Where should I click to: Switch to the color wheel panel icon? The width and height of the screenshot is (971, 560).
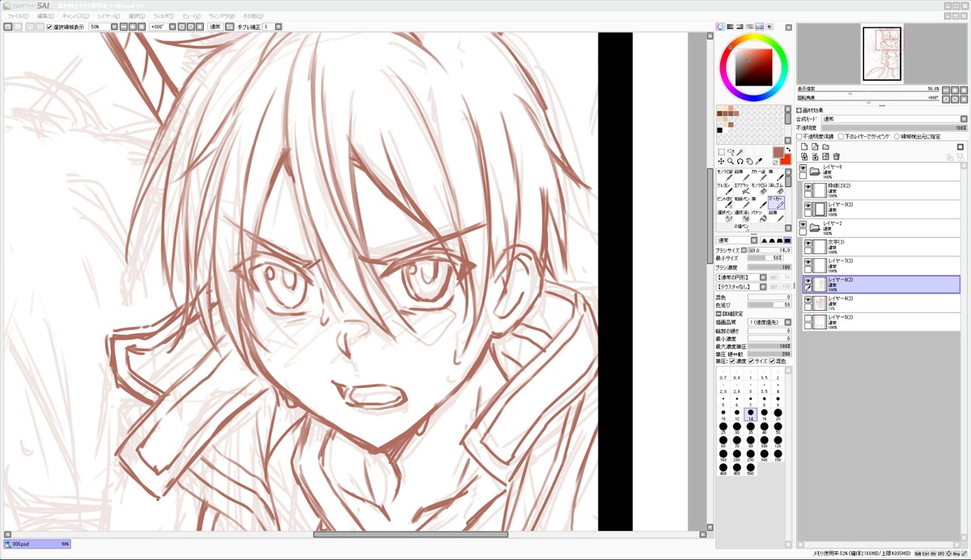tap(720, 27)
